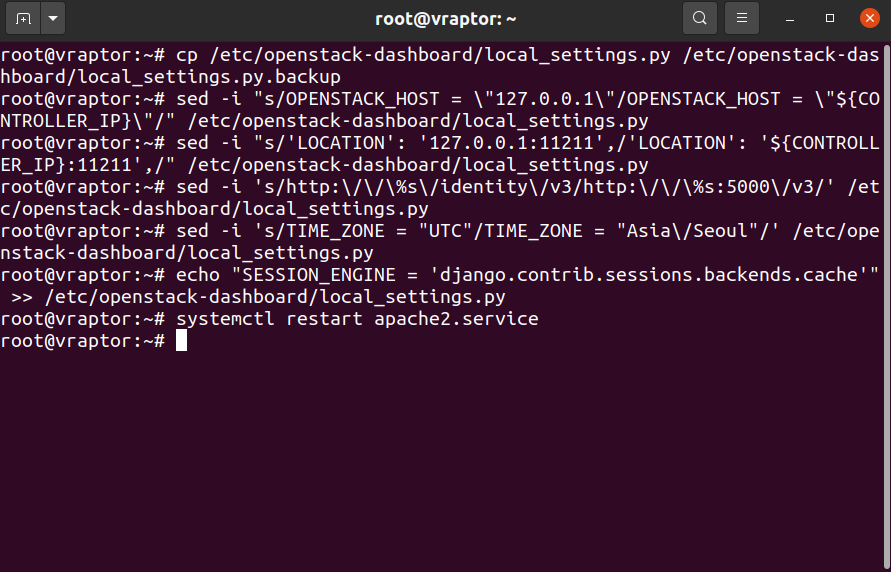Open the hamburger main menu
Image resolution: width=891 pixels, height=572 pixels.
click(741, 18)
